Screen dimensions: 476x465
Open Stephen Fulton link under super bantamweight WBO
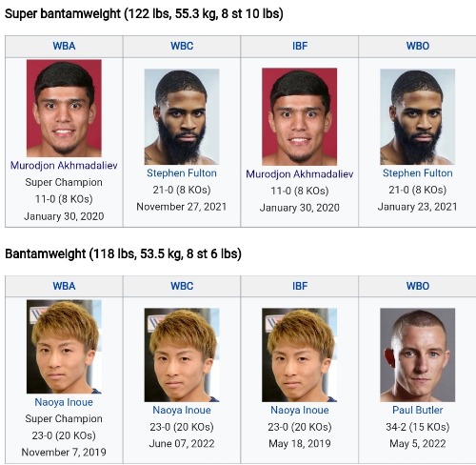(418, 173)
